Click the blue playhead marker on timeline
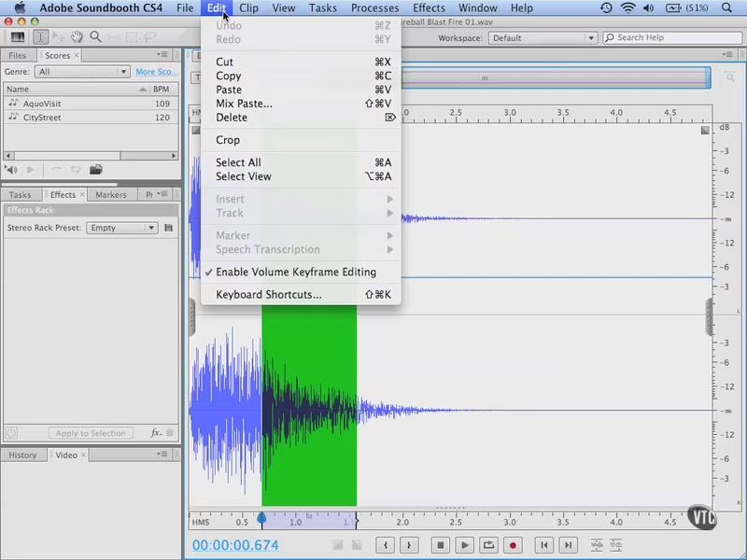Viewport: 747px width, 560px height. tap(261, 517)
